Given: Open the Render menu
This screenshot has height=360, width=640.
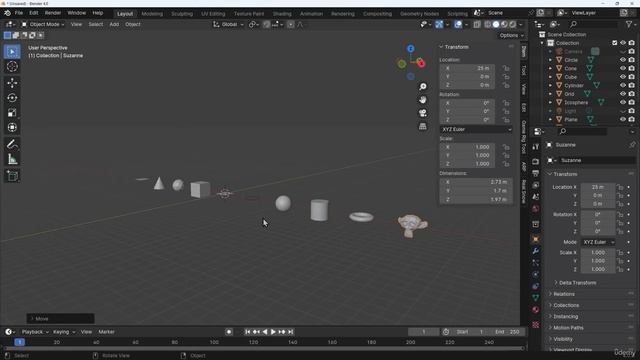Looking at the screenshot, I should [53, 13].
